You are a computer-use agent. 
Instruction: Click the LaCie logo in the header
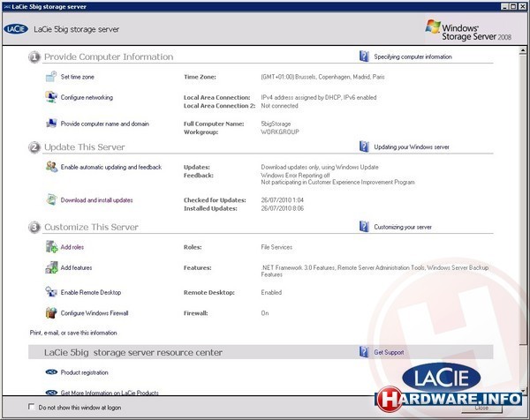click(x=16, y=29)
